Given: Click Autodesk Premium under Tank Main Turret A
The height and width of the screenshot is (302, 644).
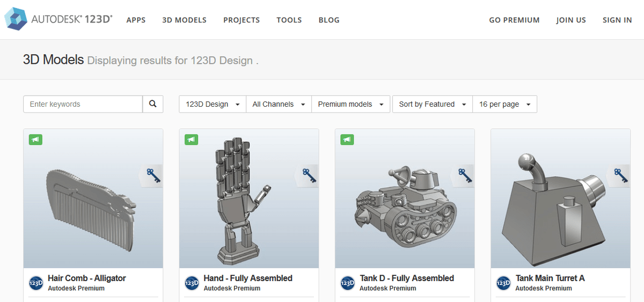Looking at the screenshot, I should pyautogui.click(x=544, y=288).
